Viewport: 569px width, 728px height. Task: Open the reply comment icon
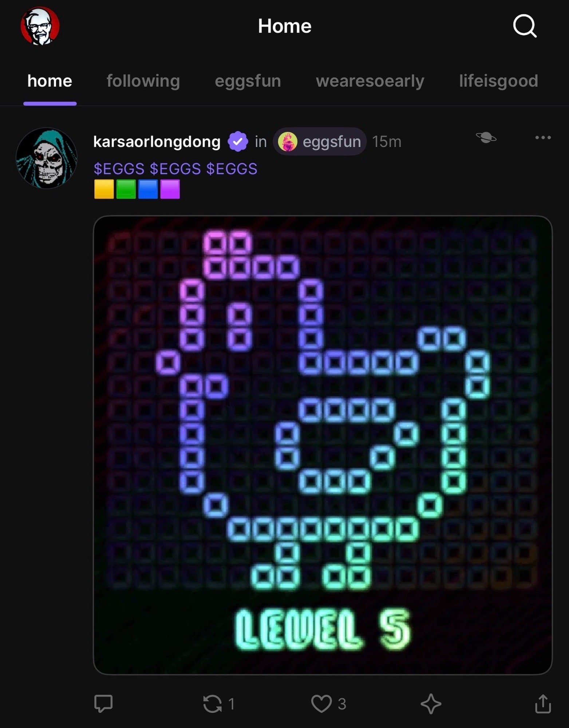click(103, 703)
